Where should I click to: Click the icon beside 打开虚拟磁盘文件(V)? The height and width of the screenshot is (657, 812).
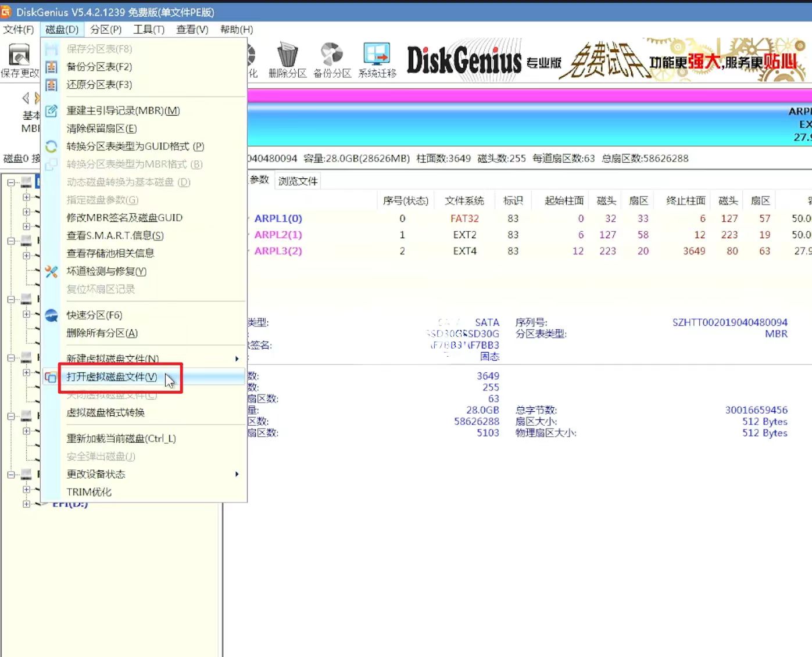(51, 377)
